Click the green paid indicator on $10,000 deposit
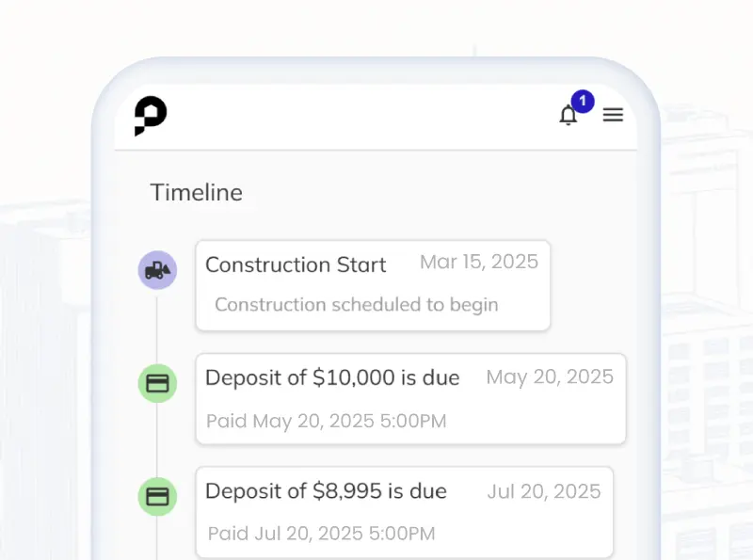 click(x=157, y=383)
